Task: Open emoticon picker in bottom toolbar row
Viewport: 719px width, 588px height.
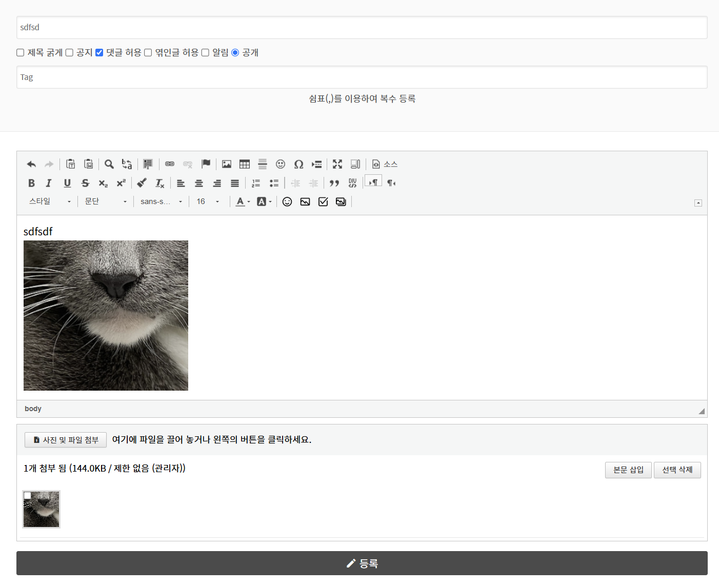Action: coord(287,201)
